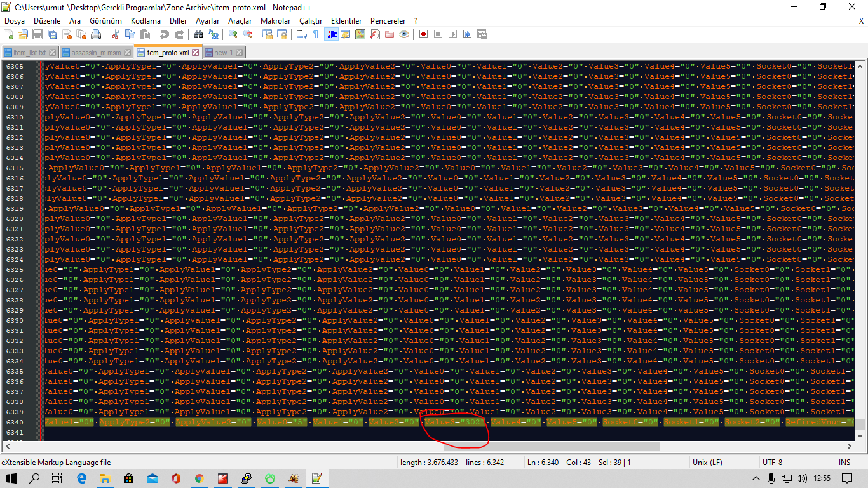Viewport: 868px width, 488px height.
Task: Click the Copy toolbar icon
Action: [x=130, y=34]
